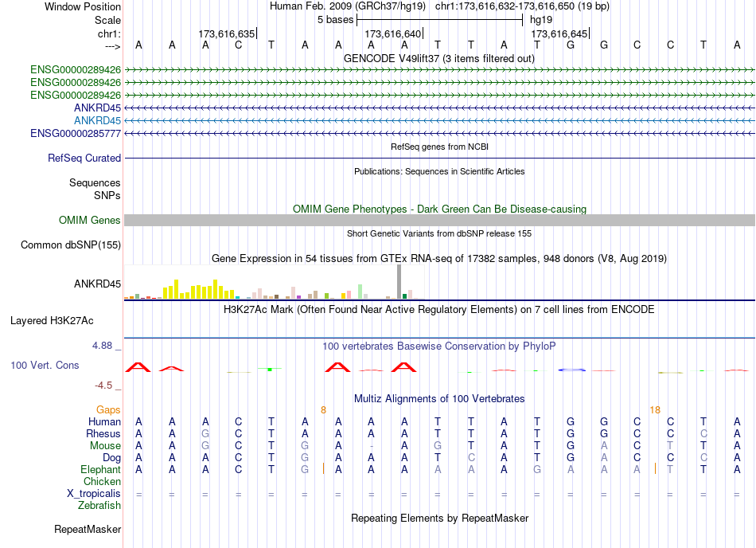The height and width of the screenshot is (548, 756).
Task: Click the hg19 label beside scale bar
Action: pos(541,20)
